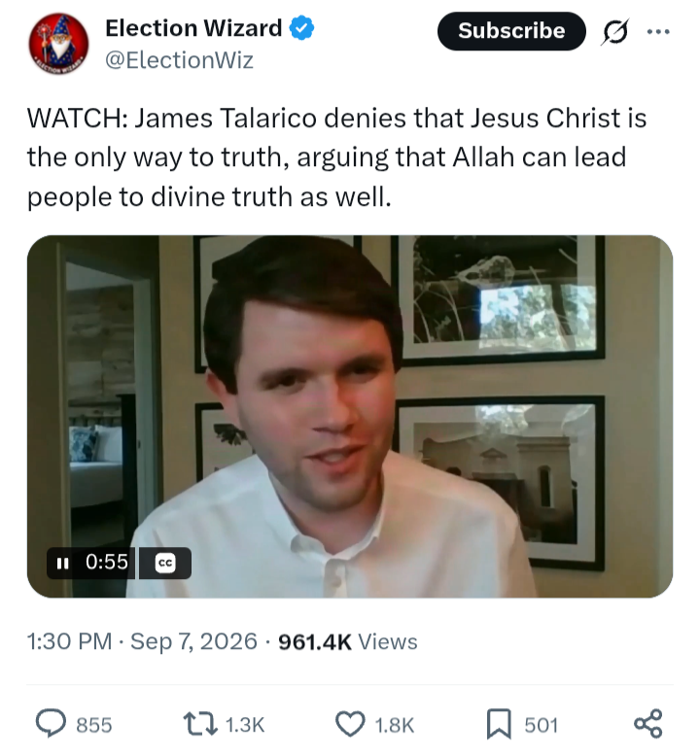The height and width of the screenshot is (756, 700).
Task: Reply using the comment bubble icon
Action: click(x=51, y=724)
